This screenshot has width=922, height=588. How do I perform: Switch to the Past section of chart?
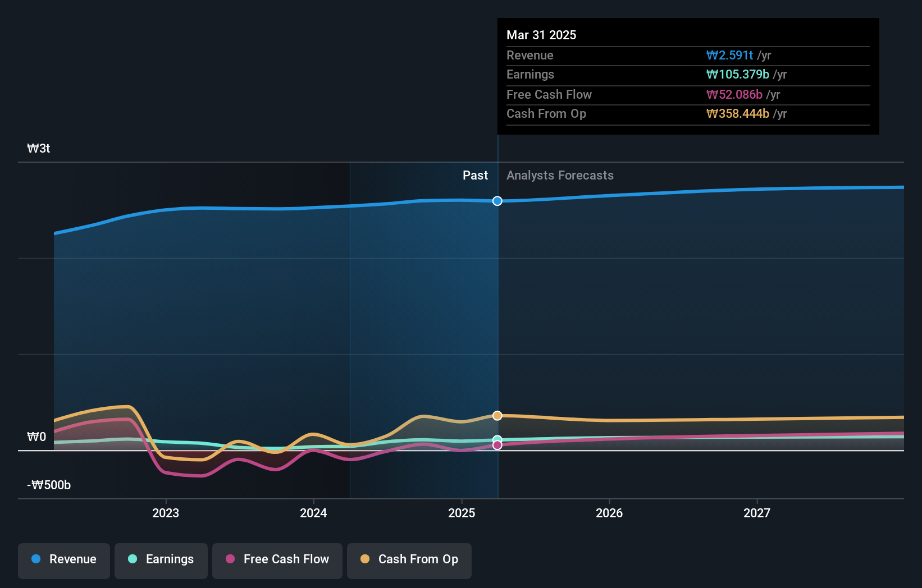(475, 176)
